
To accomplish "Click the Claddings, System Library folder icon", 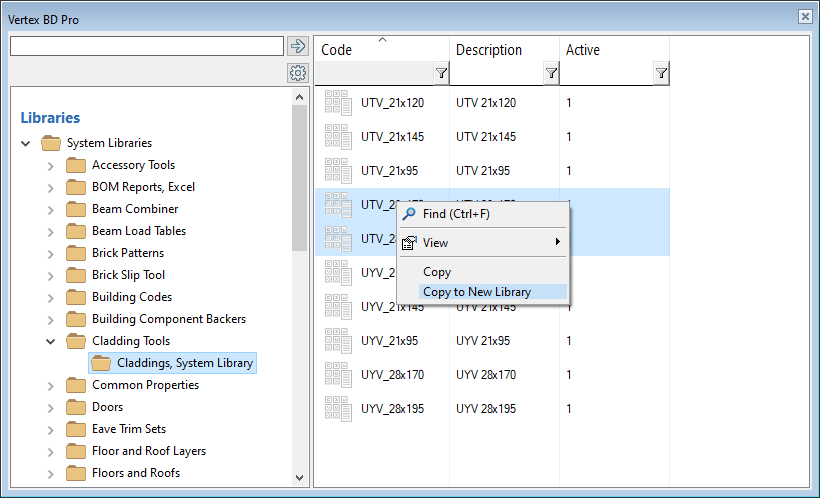I will pos(101,363).
